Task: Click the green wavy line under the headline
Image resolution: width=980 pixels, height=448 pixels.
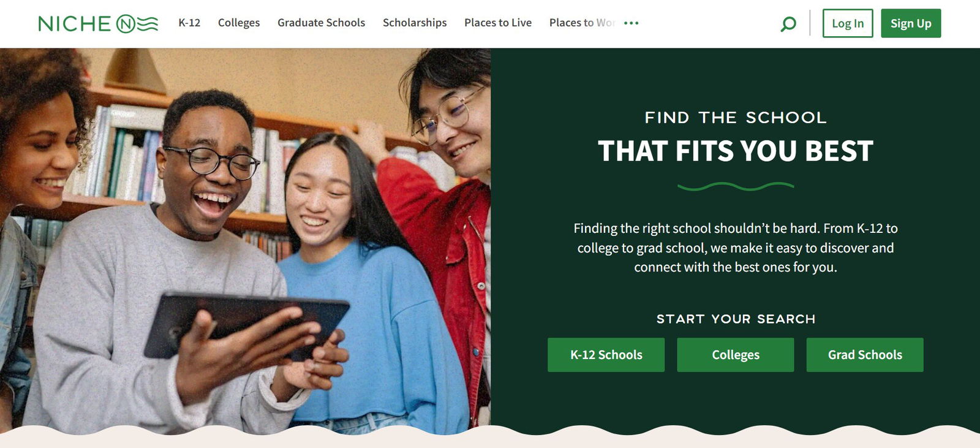Action: pyautogui.click(x=736, y=186)
